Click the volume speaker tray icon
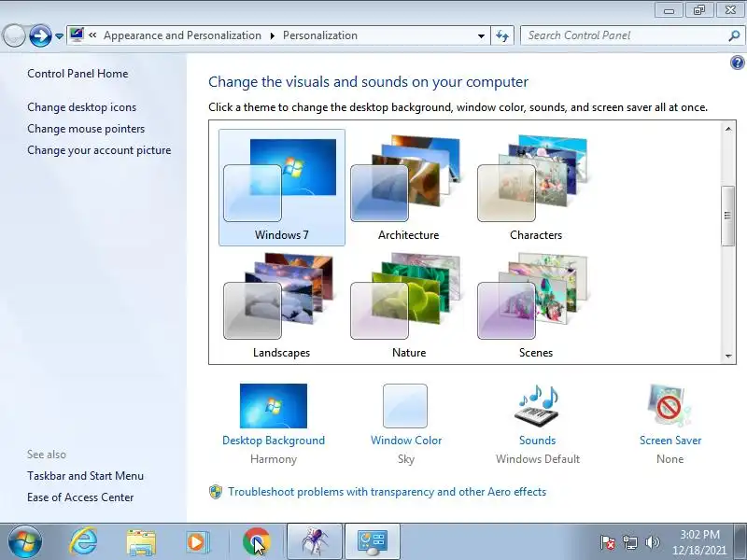The height and width of the screenshot is (560, 747). (652, 542)
